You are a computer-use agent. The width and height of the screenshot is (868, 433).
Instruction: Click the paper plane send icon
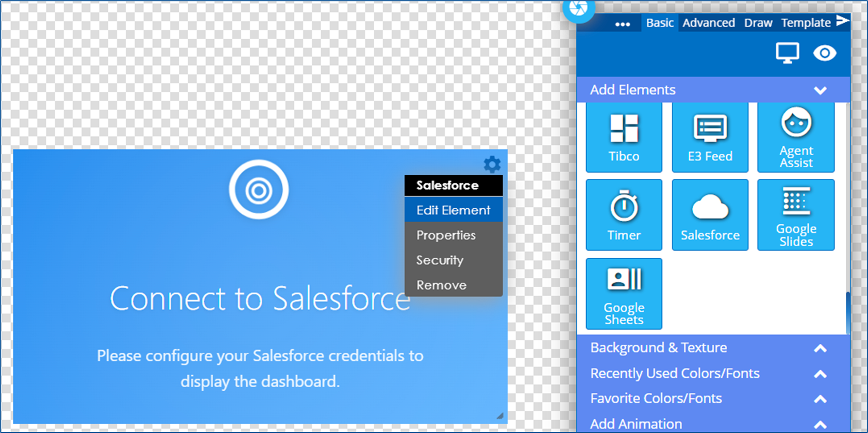842,20
